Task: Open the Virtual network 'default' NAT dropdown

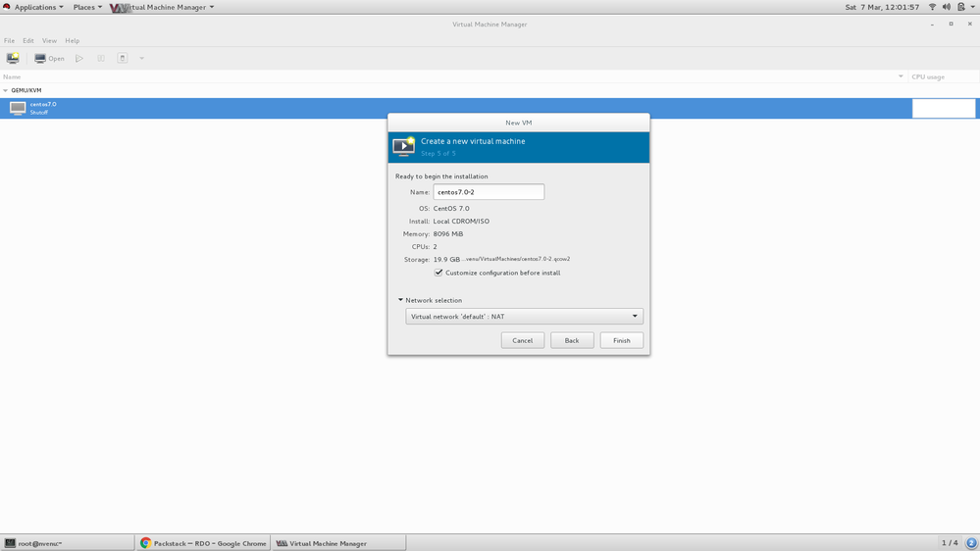Action: tap(524, 317)
